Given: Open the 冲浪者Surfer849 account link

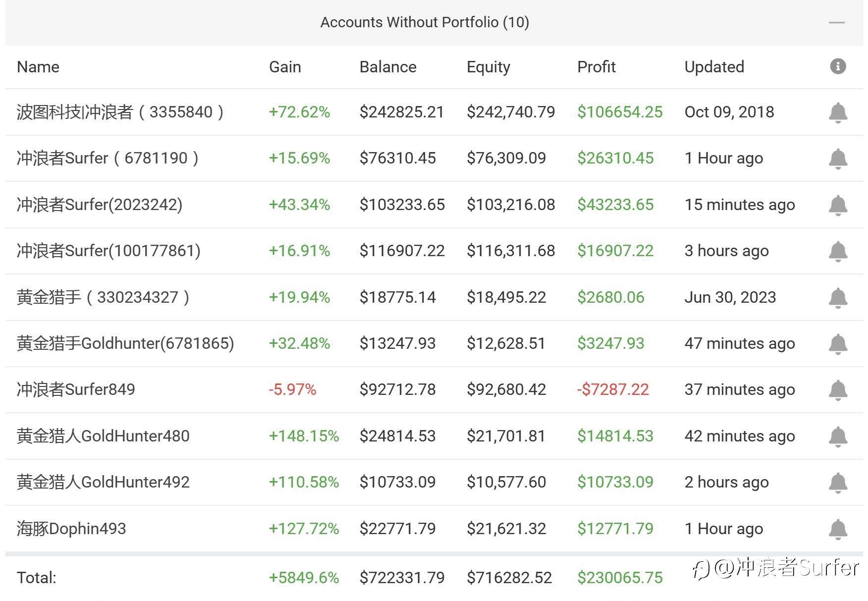Looking at the screenshot, I should [76, 389].
